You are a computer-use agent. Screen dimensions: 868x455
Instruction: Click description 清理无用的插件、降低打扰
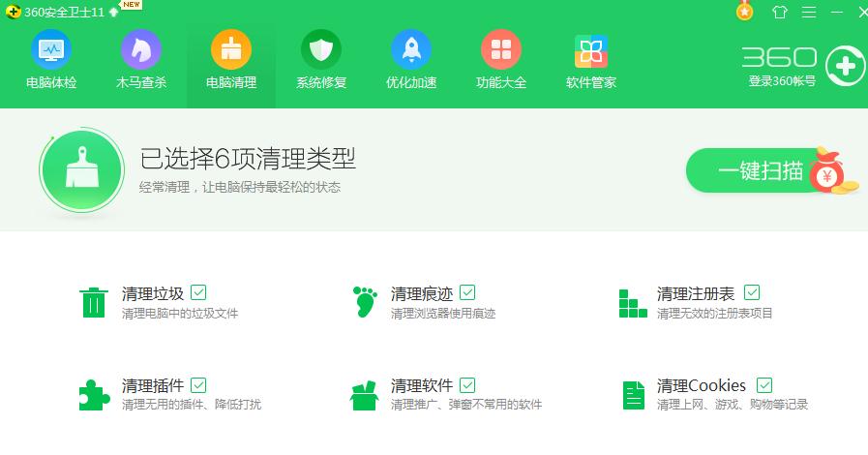192,405
